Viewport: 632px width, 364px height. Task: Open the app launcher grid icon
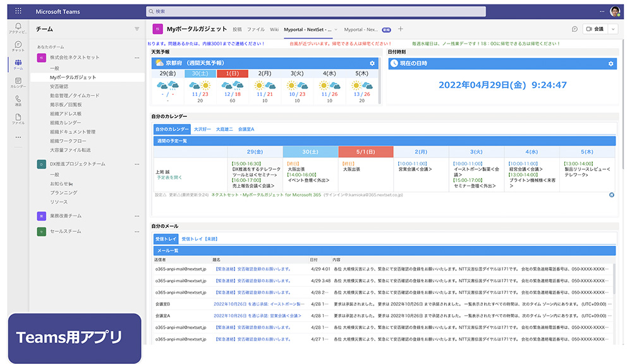click(18, 11)
